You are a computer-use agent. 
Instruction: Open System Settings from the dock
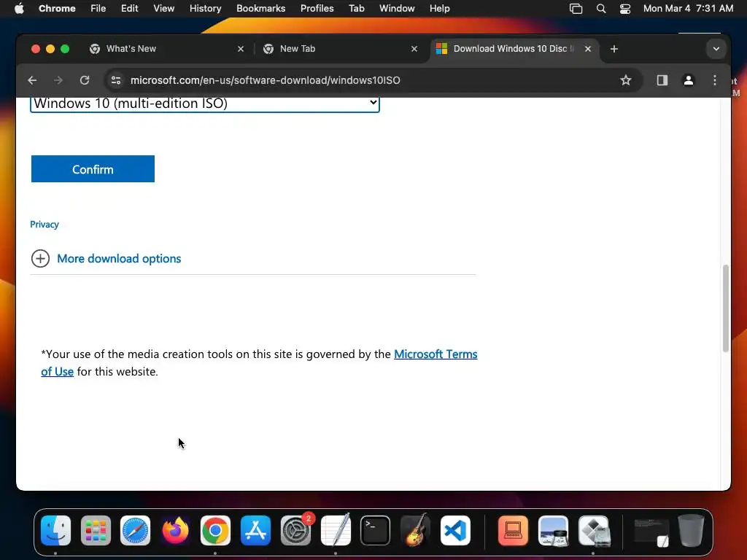pos(295,531)
